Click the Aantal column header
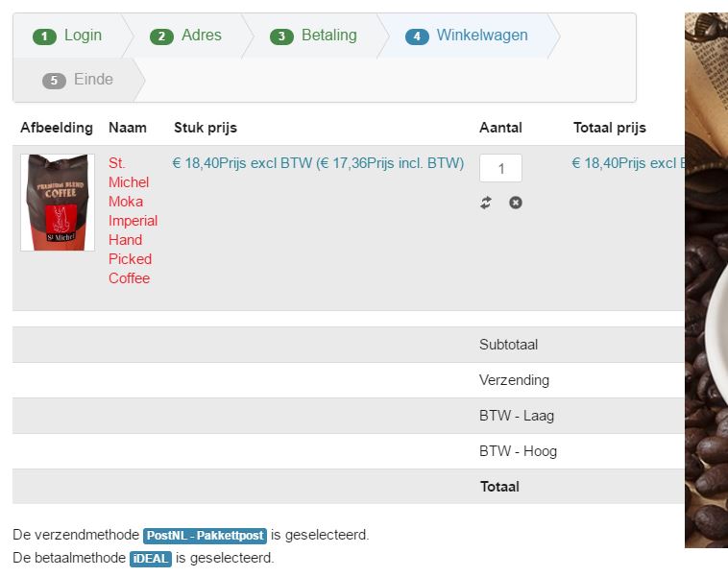This screenshot has width=728, height=577. (500, 128)
